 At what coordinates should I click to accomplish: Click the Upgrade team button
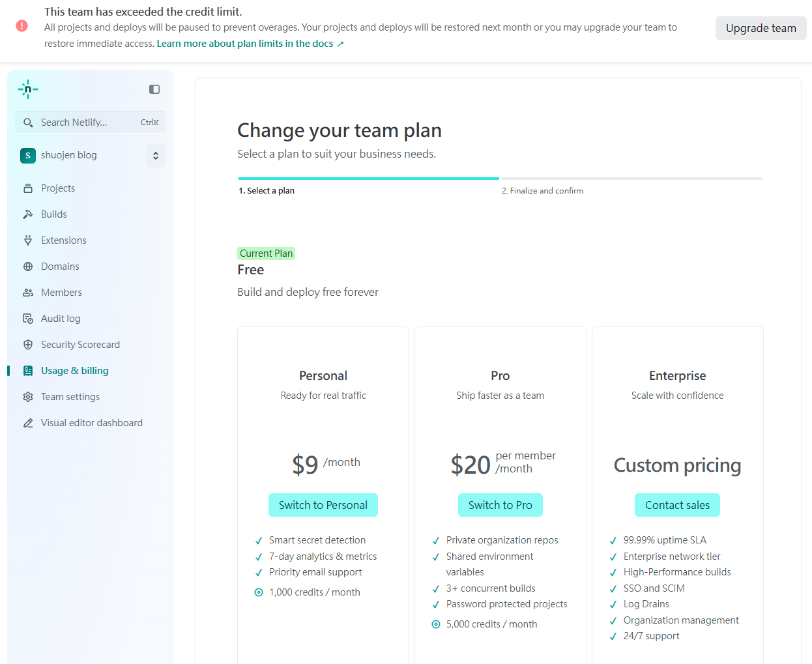761,28
